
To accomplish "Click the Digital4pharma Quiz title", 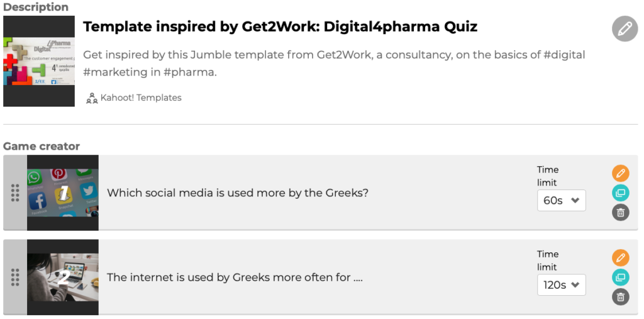I will point(280,26).
